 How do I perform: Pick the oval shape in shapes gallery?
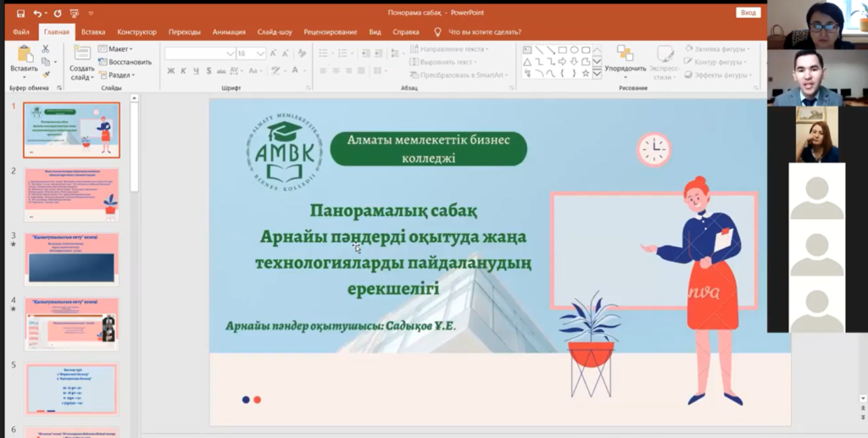tap(575, 50)
